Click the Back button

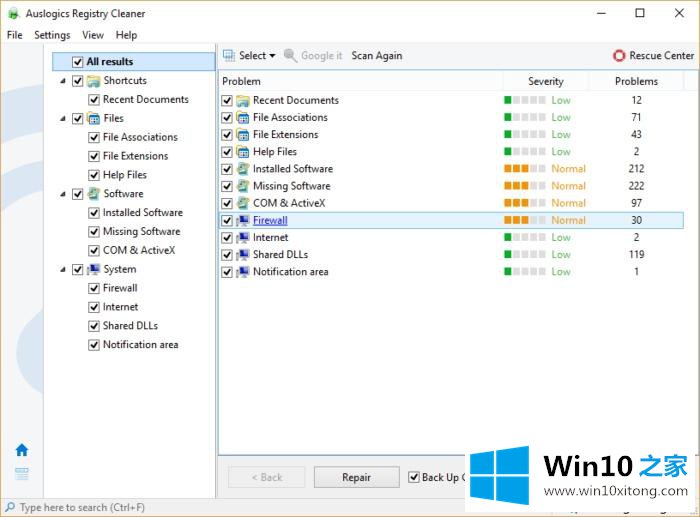(267, 477)
